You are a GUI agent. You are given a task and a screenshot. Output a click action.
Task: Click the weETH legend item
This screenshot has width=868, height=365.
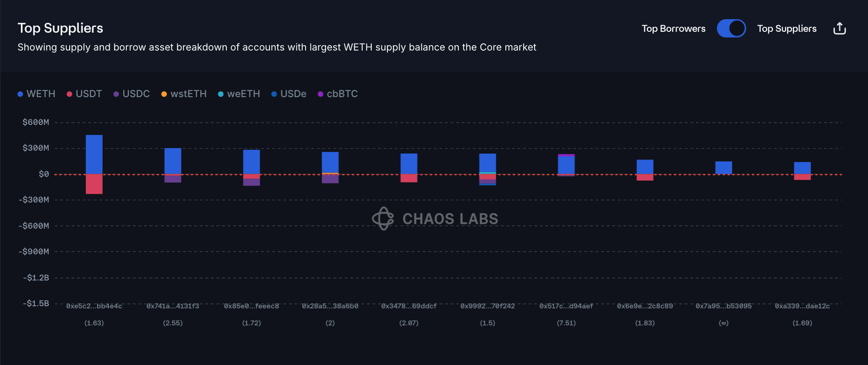click(239, 94)
